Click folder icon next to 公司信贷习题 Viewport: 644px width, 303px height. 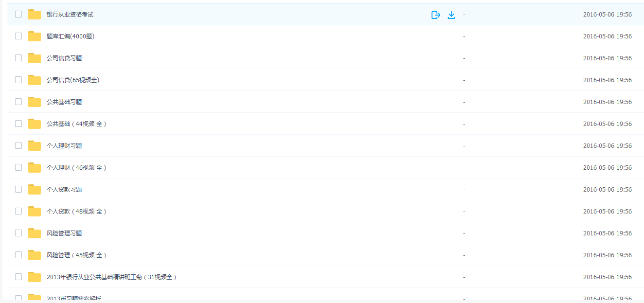(35, 58)
